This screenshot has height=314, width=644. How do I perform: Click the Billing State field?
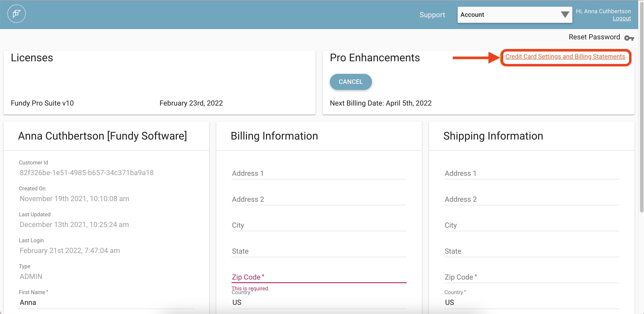pos(319,251)
